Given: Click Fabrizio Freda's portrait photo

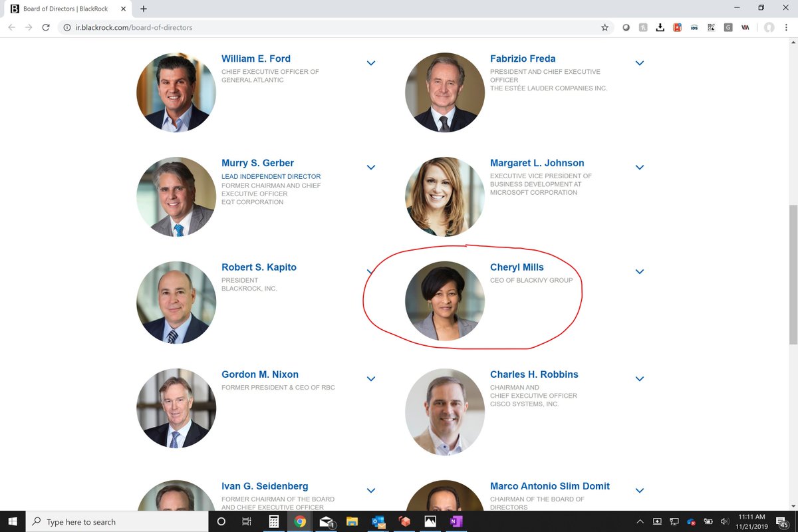Looking at the screenshot, I should [445, 92].
